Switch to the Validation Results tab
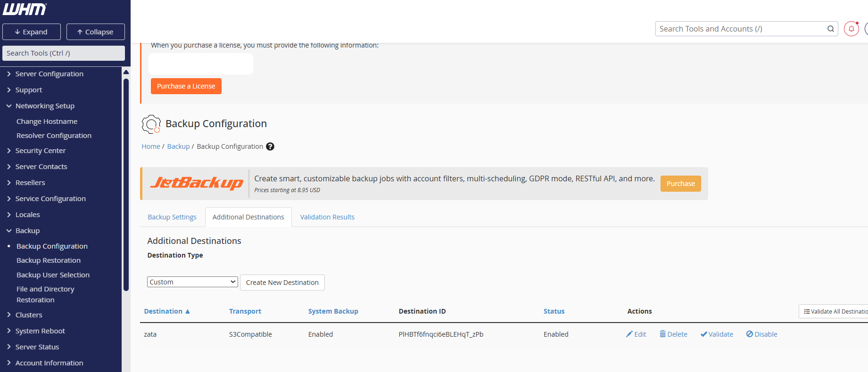868x372 pixels. click(327, 217)
